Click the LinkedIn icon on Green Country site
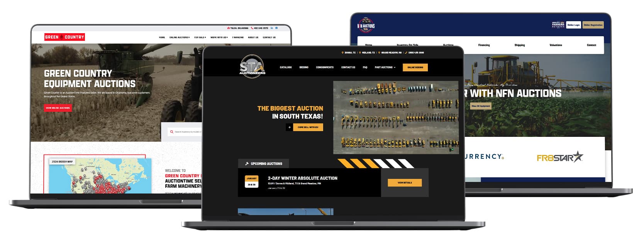Screen dimensions: 644x239 272,28
